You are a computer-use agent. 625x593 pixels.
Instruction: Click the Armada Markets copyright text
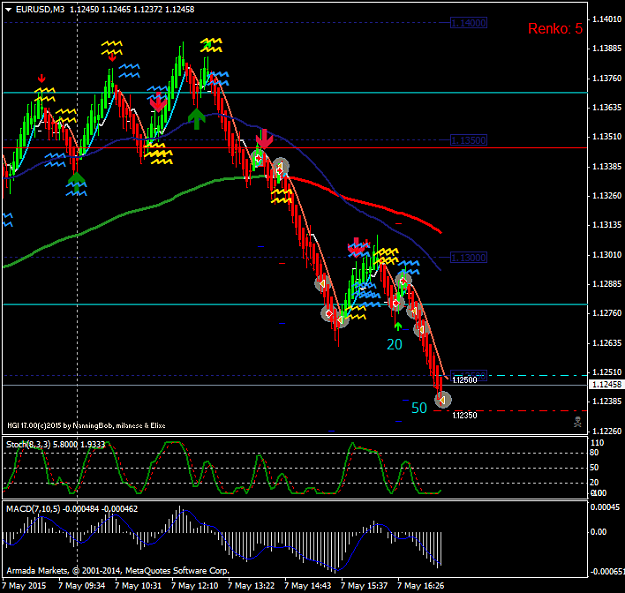118,571
